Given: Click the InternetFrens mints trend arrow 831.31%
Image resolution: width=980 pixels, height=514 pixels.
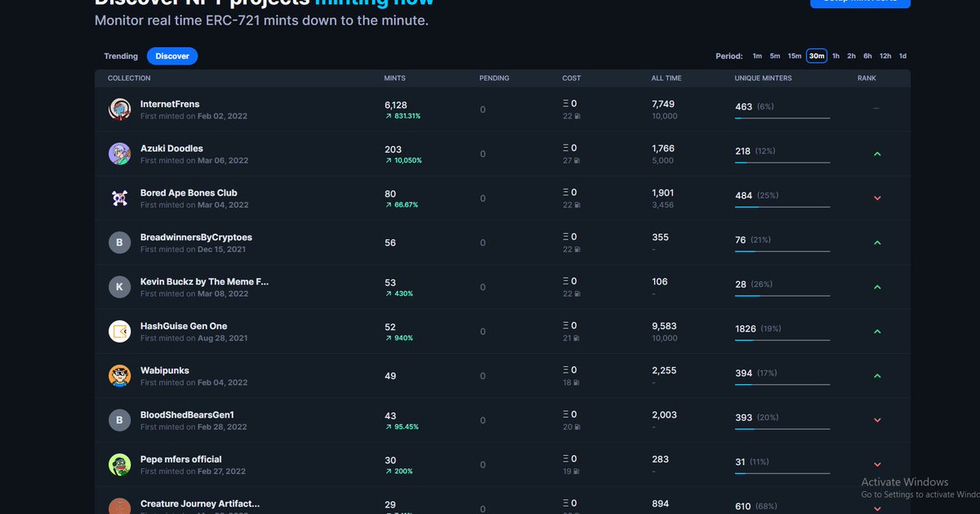Looking at the screenshot, I should pos(388,116).
